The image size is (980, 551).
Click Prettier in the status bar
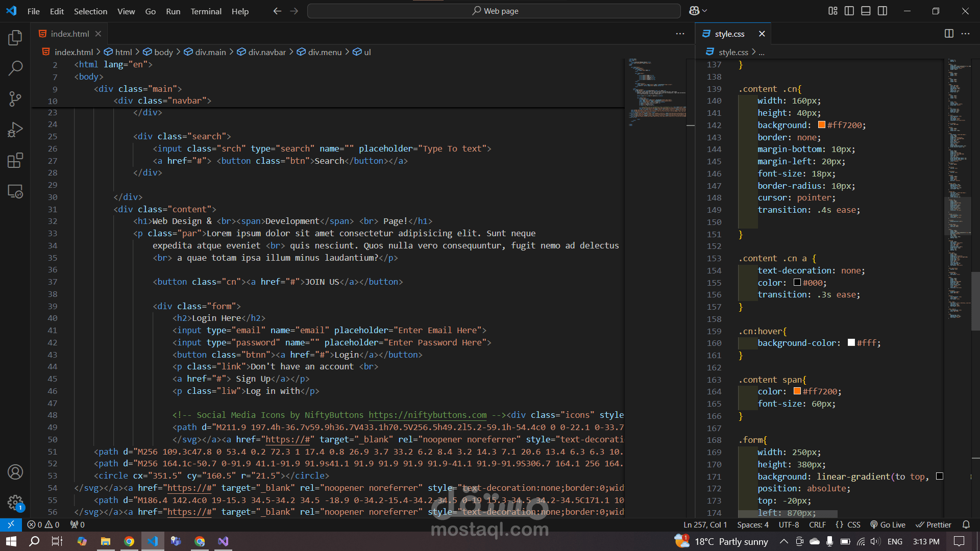(934, 524)
